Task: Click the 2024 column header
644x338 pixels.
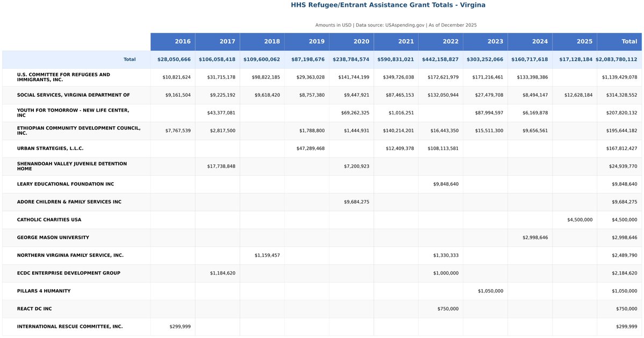Action: [x=530, y=41]
